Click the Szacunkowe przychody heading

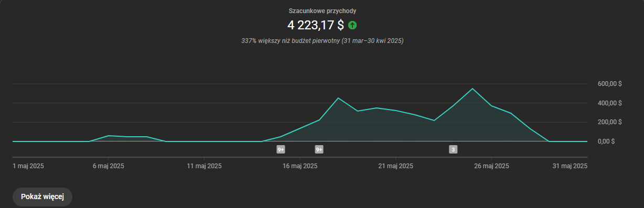(x=322, y=11)
